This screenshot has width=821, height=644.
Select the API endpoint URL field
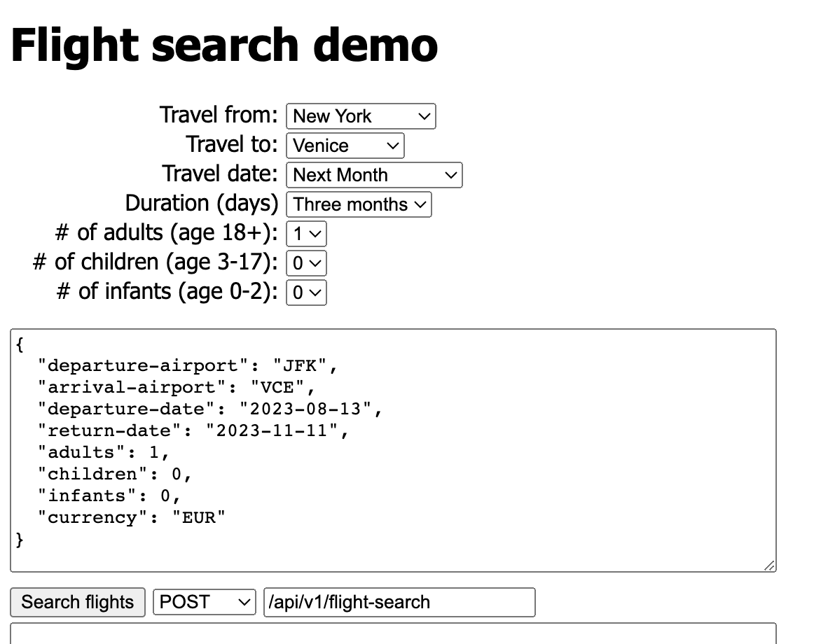[x=399, y=602]
